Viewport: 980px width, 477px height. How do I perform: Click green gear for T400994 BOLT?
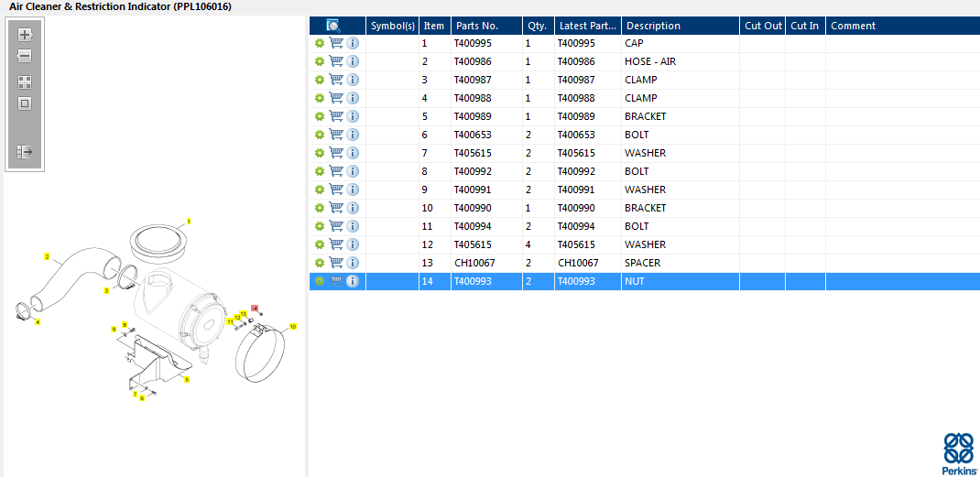click(320, 226)
